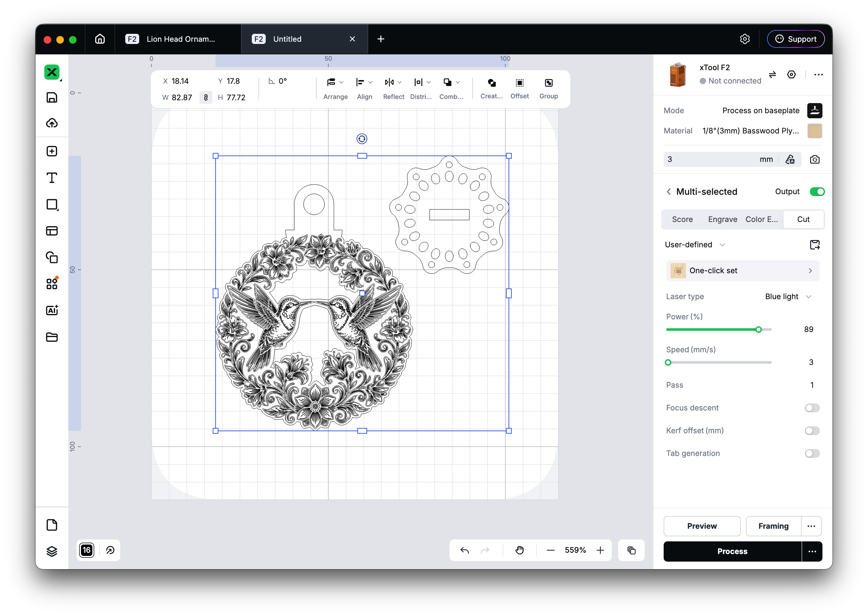This screenshot has height=616, width=868.
Task: Open the Laser type Blue light dropdown
Action: 788,297
